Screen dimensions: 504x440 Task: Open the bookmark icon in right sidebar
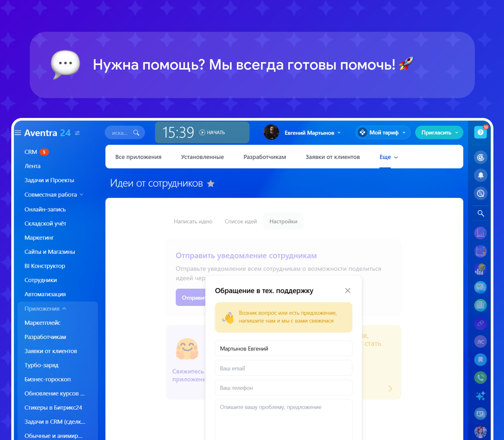[480, 360]
